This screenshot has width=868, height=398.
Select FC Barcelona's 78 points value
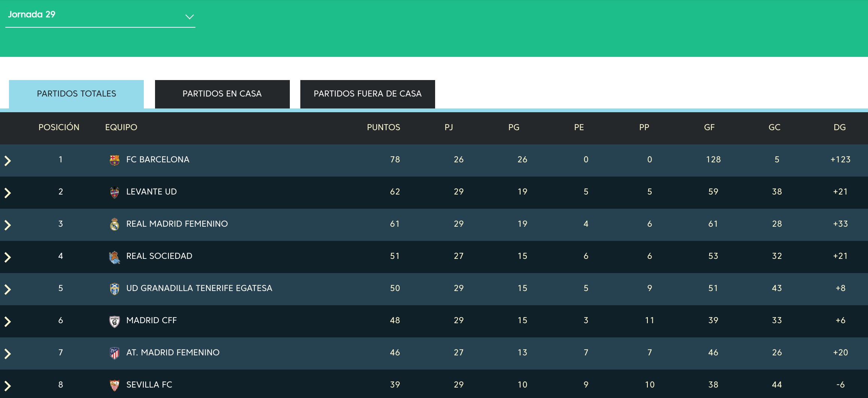[395, 160]
